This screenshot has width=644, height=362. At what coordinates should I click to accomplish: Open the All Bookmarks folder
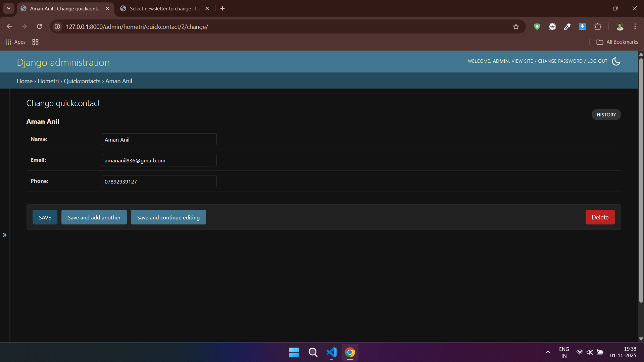(x=617, y=42)
